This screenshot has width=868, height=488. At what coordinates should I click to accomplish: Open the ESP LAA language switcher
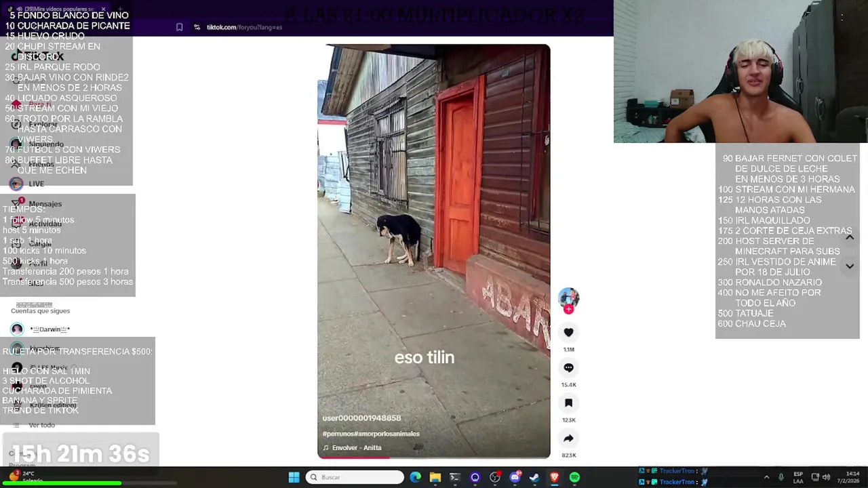[798, 477]
